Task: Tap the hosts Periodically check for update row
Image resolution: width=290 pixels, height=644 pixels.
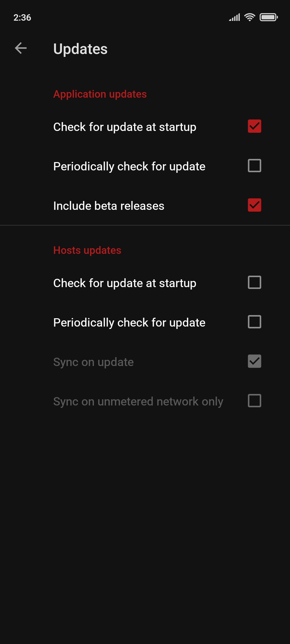Action: pos(129,323)
